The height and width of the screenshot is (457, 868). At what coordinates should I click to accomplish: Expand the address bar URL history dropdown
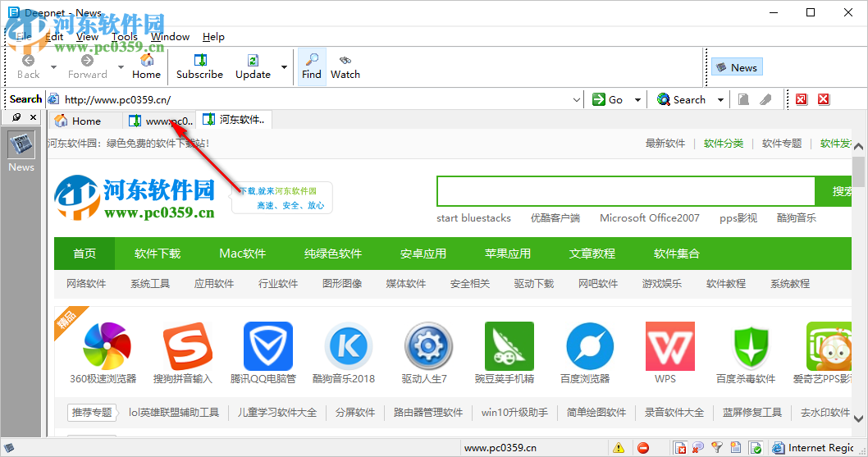click(x=576, y=100)
